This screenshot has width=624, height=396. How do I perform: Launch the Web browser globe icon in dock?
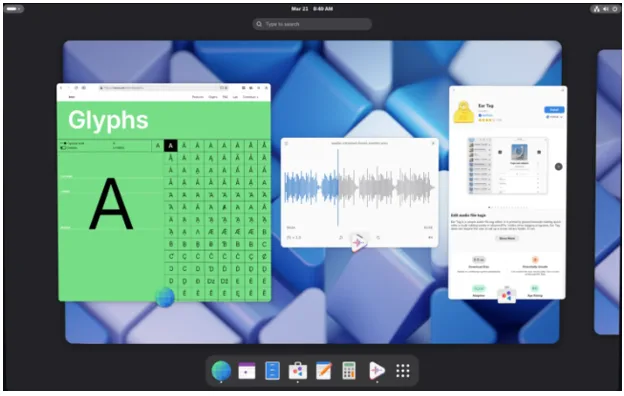click(x=221, y=371)
